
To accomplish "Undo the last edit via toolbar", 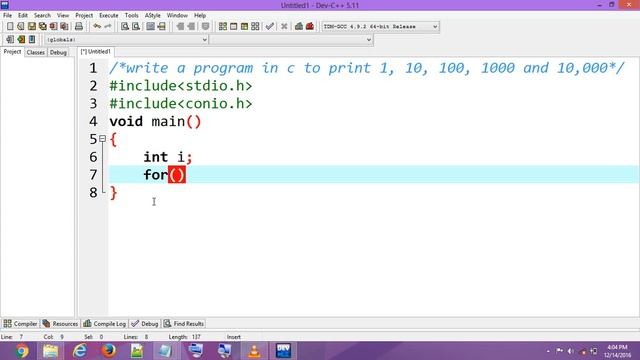I will (97, 27).
